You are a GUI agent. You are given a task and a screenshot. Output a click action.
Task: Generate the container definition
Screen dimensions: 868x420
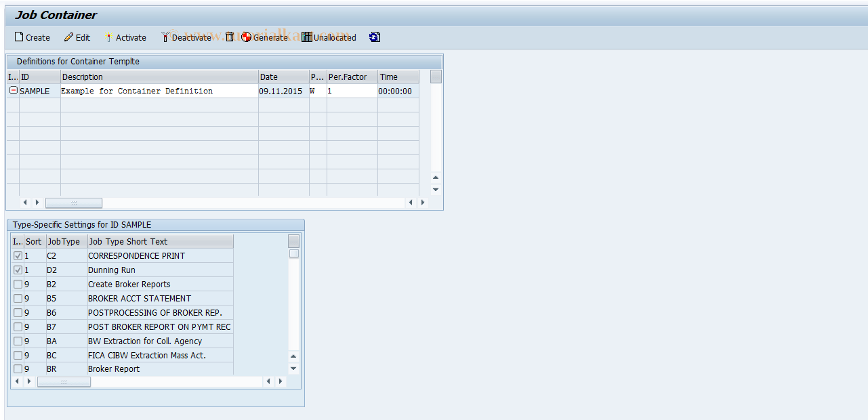click(265, 37)
